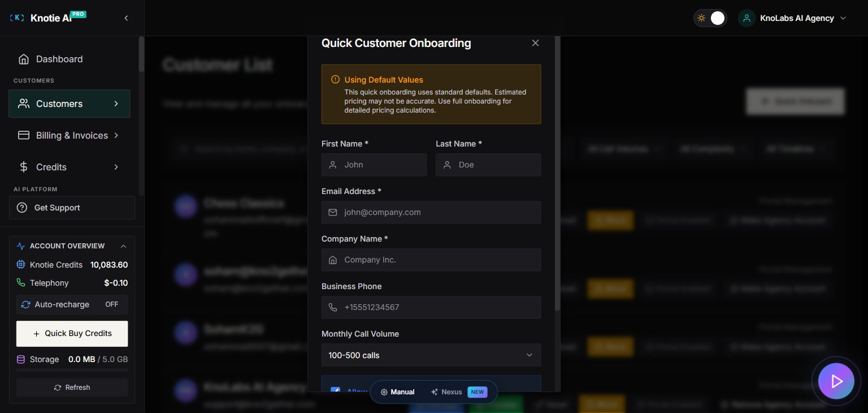Click the Quick Customer Onboarding title
This screenshot has height=413, width=868.
coord(396,43)
